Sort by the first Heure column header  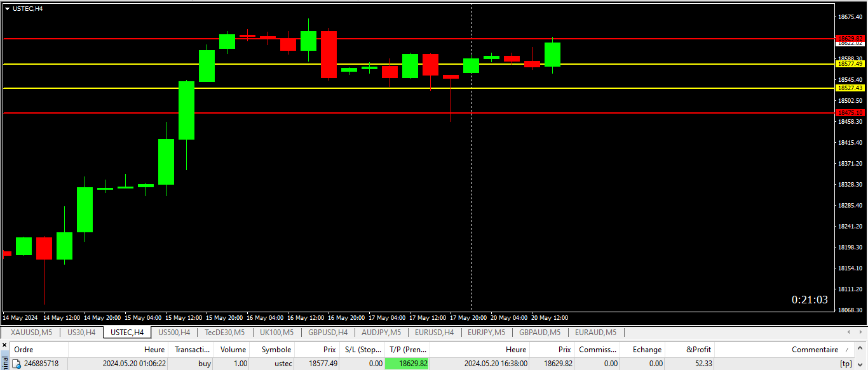coord(118,350)
